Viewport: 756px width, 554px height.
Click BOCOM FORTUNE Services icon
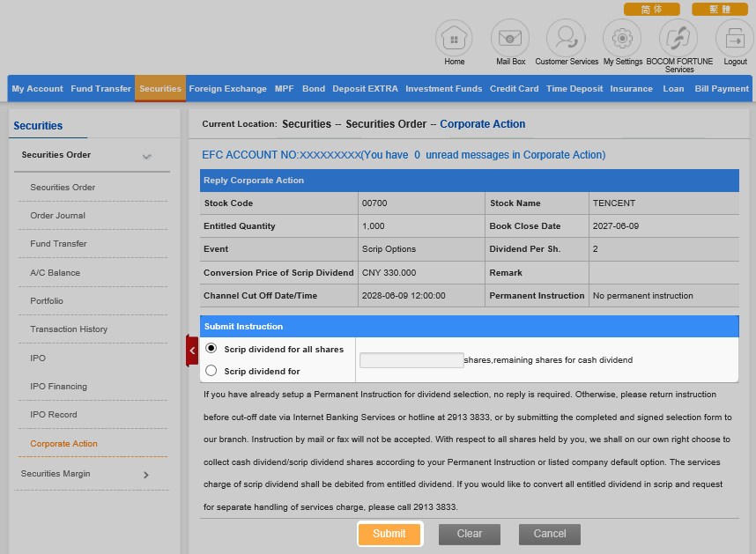pyautogui.click(x=678, y=39)
